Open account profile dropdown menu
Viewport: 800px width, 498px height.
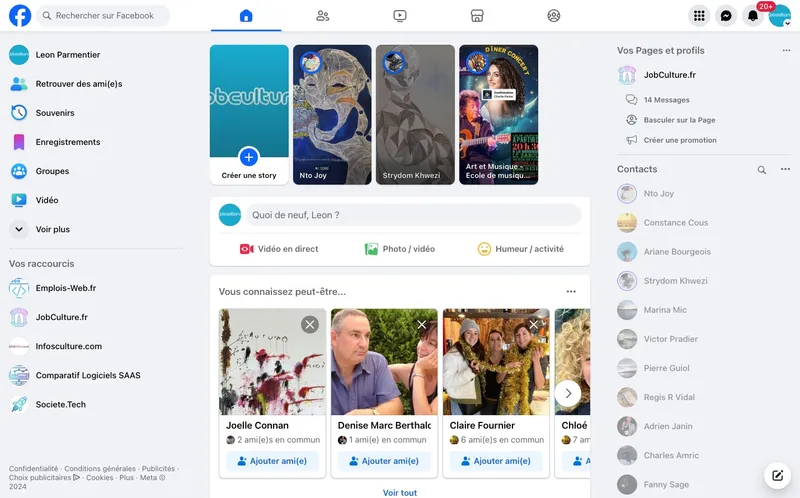(780, 16)
